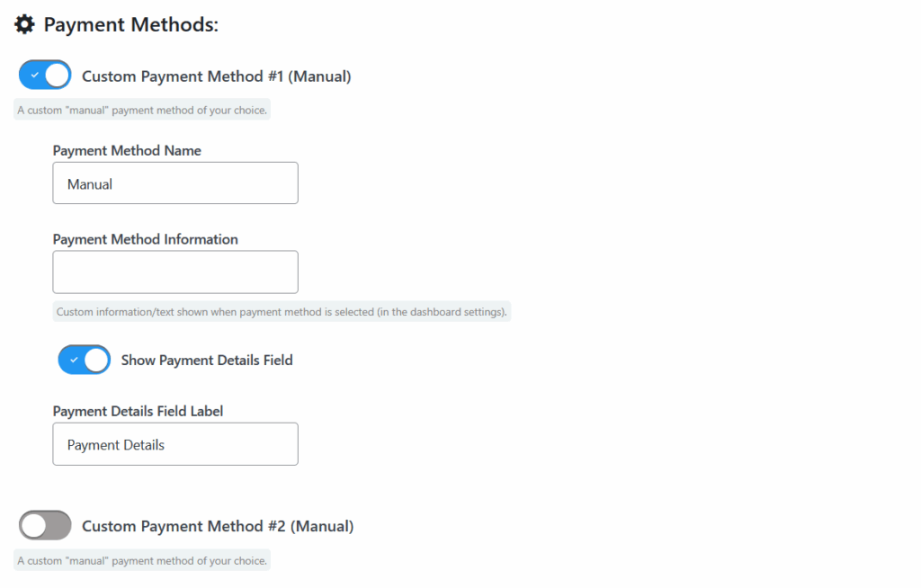This screenshot has width=921, height=588.
Task: Click checkmark icon inside Show Payment Details switch
Action: pos(74,360)
